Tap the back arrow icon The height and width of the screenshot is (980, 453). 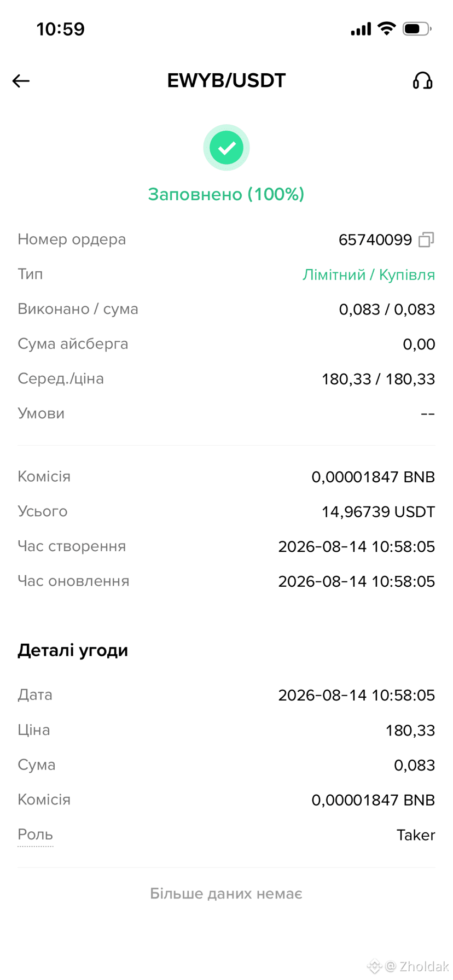pyautogui.click(x=21, y=81)
